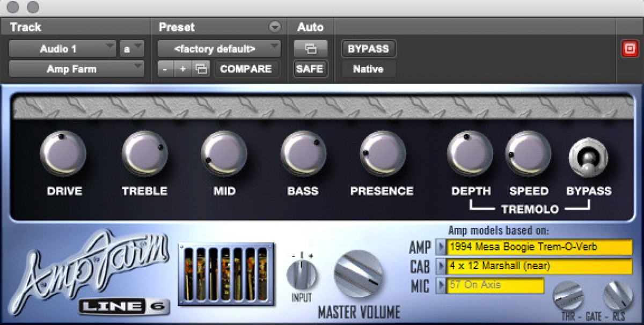Click the MASTER VOLUME knob
This screenshot has width=644, height=325.
(358, 275)
